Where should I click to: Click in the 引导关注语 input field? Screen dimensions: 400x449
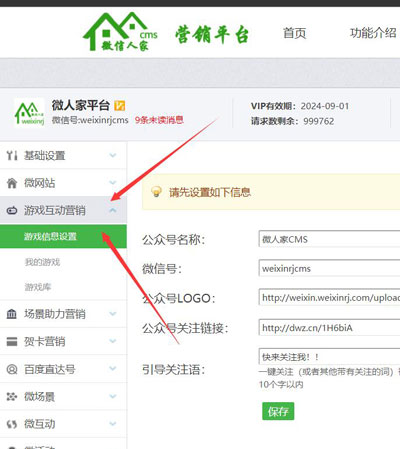click(329, 356)
